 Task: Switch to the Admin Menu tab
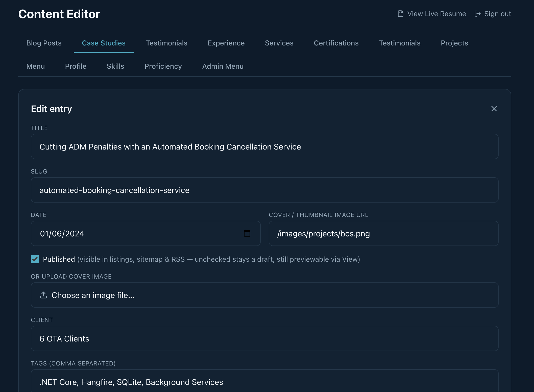click(223, 66)
